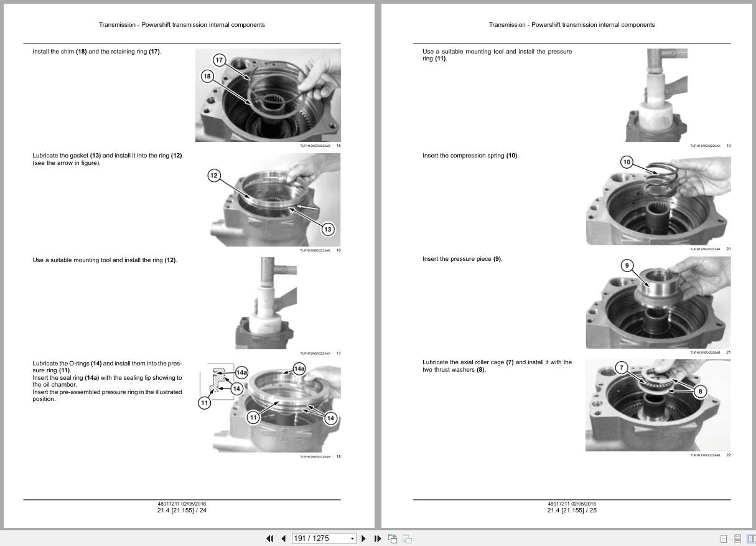Screen dimensions: 756x546
Task: Click figure 15 shim and retaining ring photo
Action: point(268,95)
